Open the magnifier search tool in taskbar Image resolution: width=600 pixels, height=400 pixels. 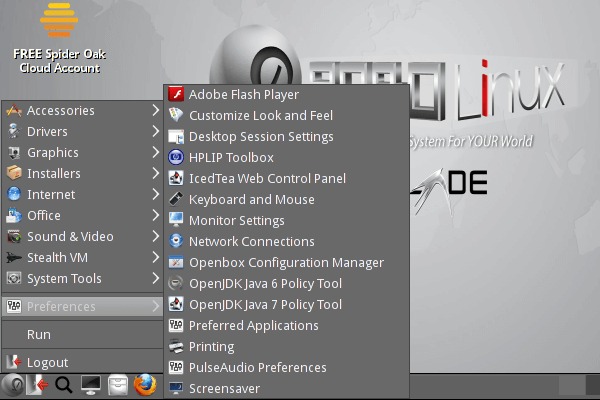(64, 385)
